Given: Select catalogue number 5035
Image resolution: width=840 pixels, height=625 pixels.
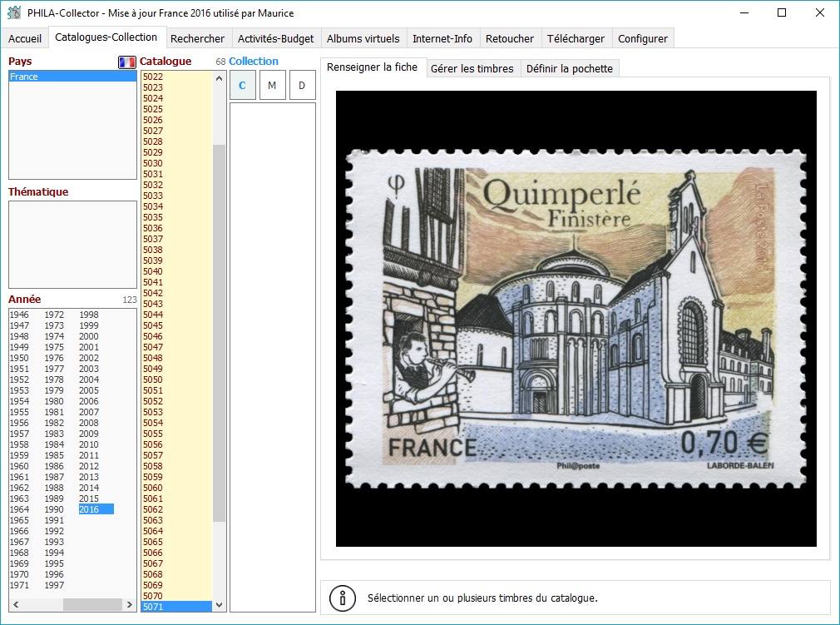Looking at the screenshot, I should click(177, 217).
